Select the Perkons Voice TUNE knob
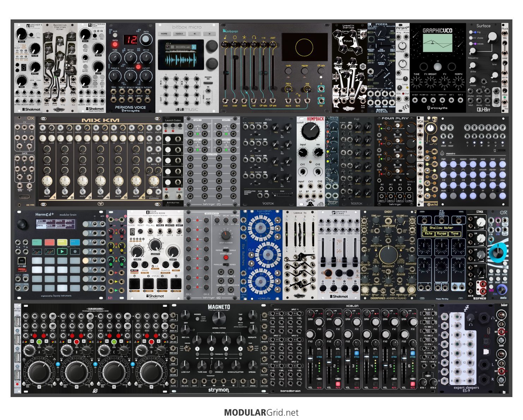 115,58
